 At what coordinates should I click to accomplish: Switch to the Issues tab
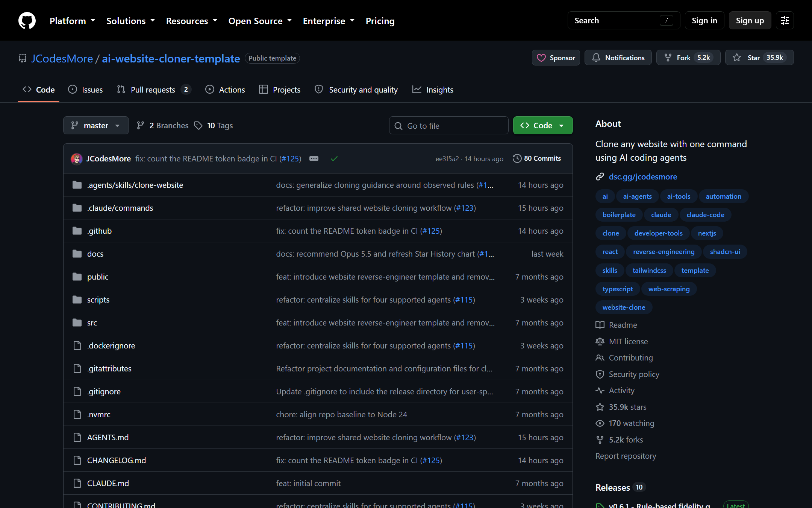[x=85, y=90]
